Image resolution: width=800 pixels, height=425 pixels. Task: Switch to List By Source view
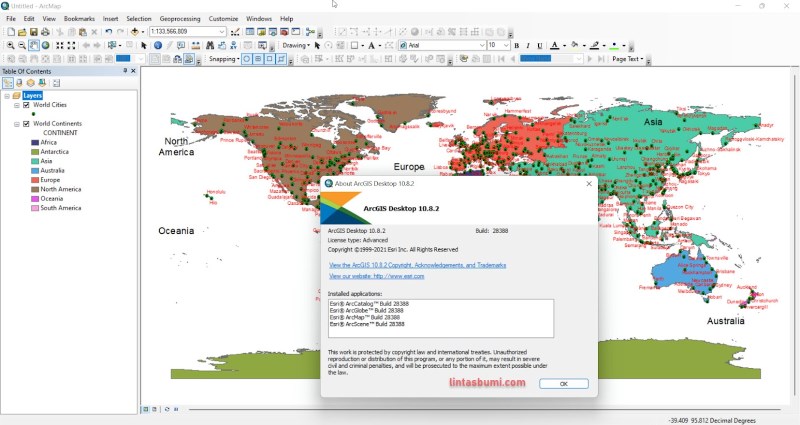click(19, 83)
